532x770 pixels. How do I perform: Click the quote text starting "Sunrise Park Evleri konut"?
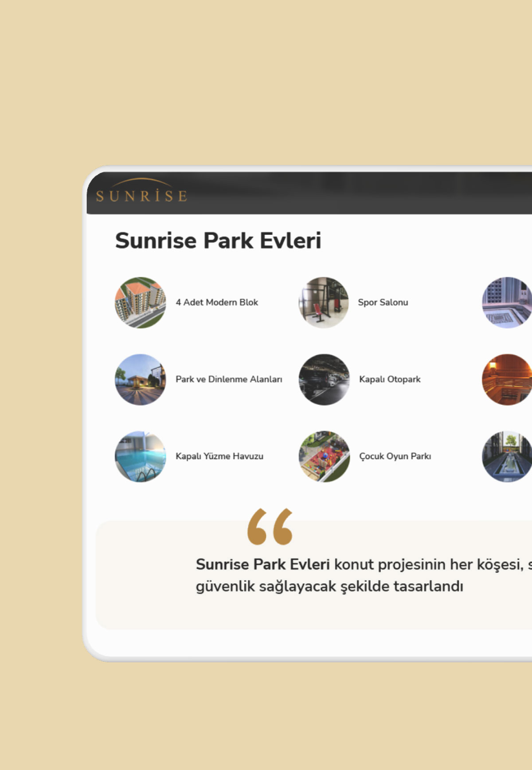tap(364, 565)
